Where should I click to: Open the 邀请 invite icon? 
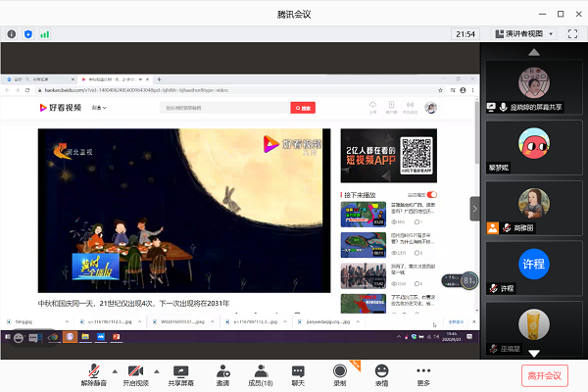click(x=222, y=375)
